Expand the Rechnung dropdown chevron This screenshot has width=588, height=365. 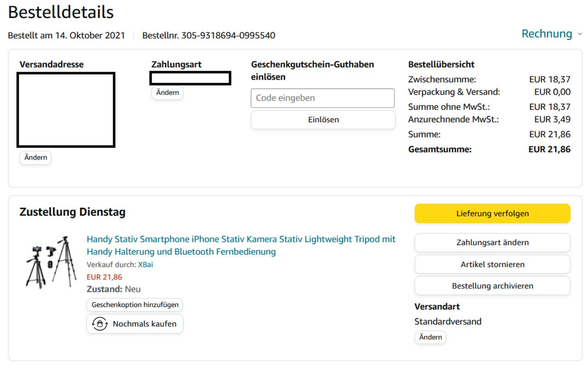pyautogui.click(x=580, y=34)
